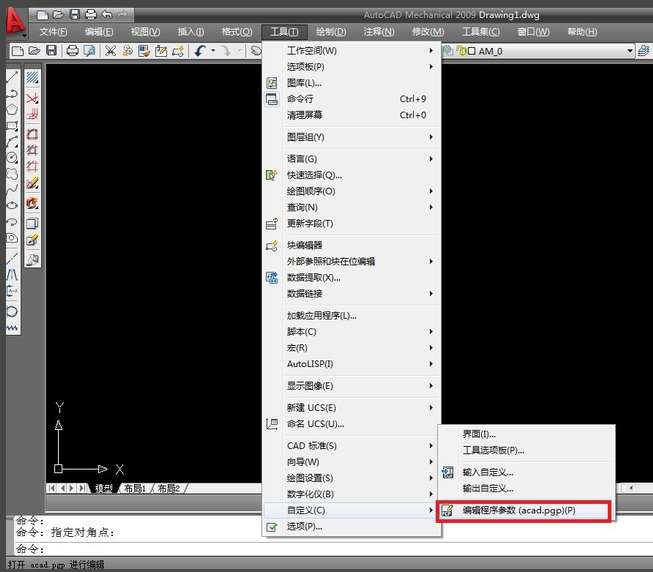Click the Layer Properties icon right of layer box
Image resolution: width=653 pixels, height=572 pixels.
point(643,51)
